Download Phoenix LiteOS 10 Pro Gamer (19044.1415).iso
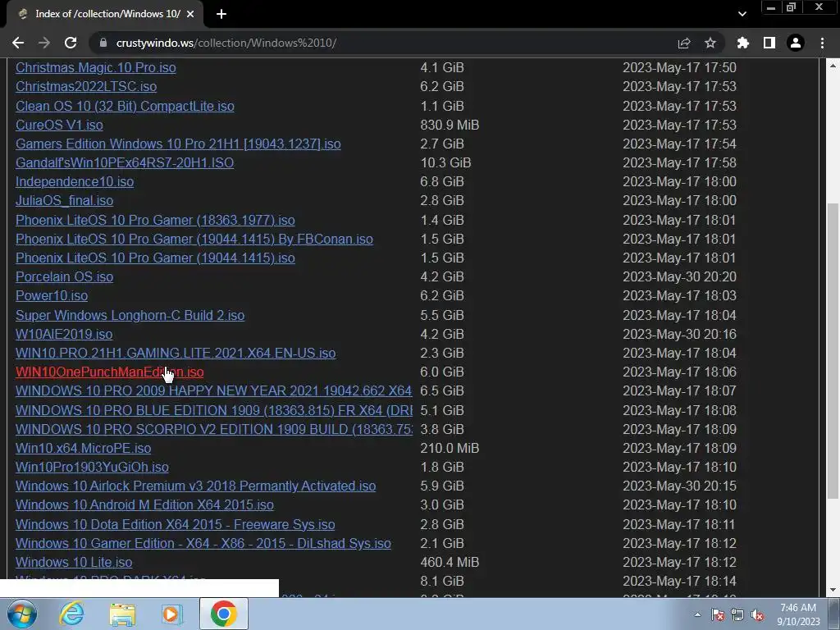The image size is (840, 630). pos(155,258)
